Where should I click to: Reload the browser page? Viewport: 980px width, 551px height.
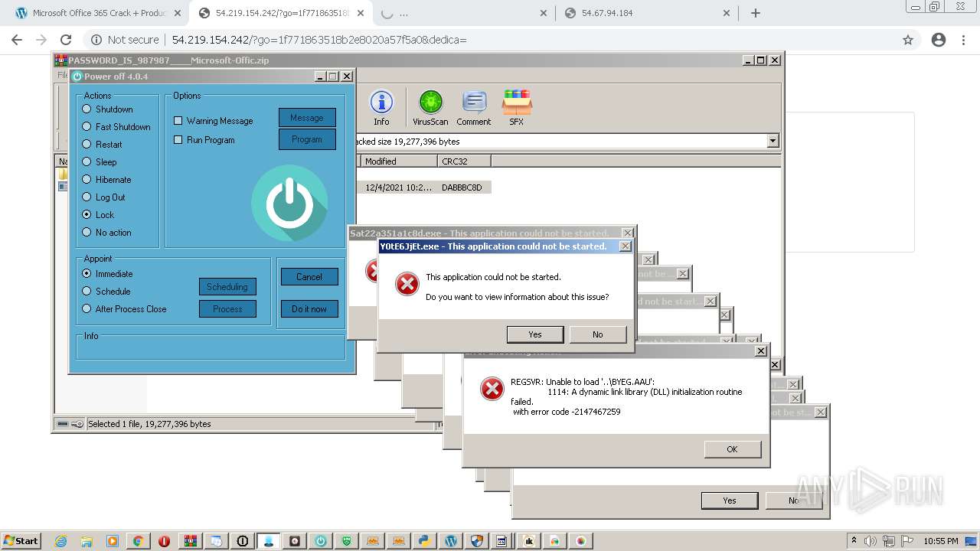click(x=66, y=40)
